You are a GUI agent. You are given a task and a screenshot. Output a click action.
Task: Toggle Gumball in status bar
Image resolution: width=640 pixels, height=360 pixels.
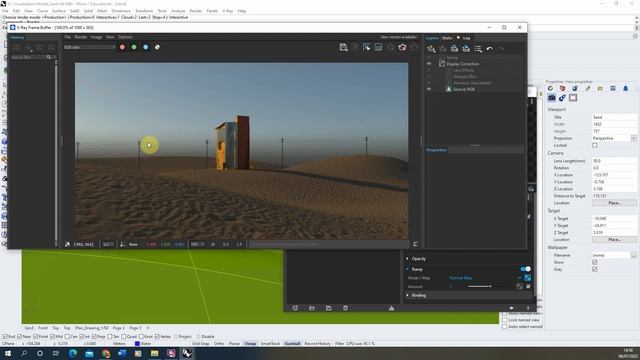click(x=292, y=344)
